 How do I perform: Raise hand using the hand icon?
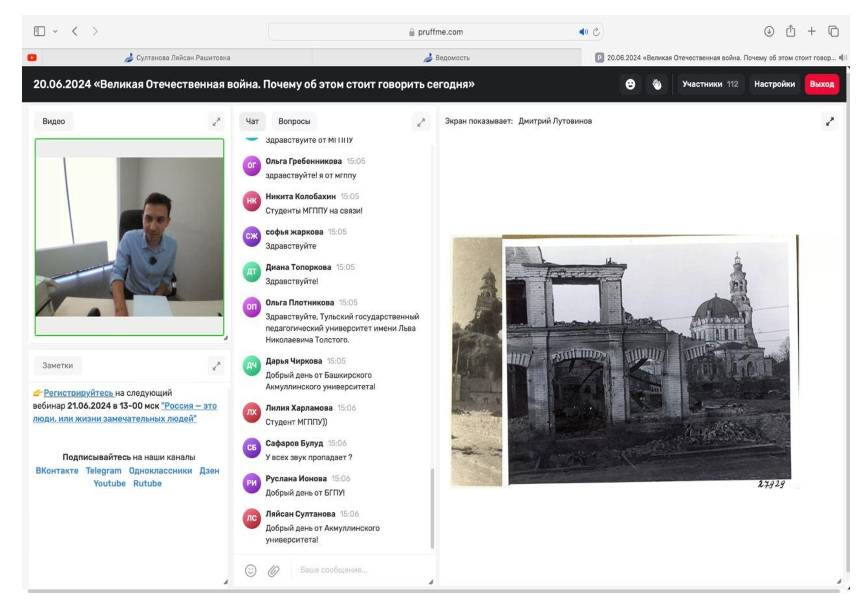(657, 84)
